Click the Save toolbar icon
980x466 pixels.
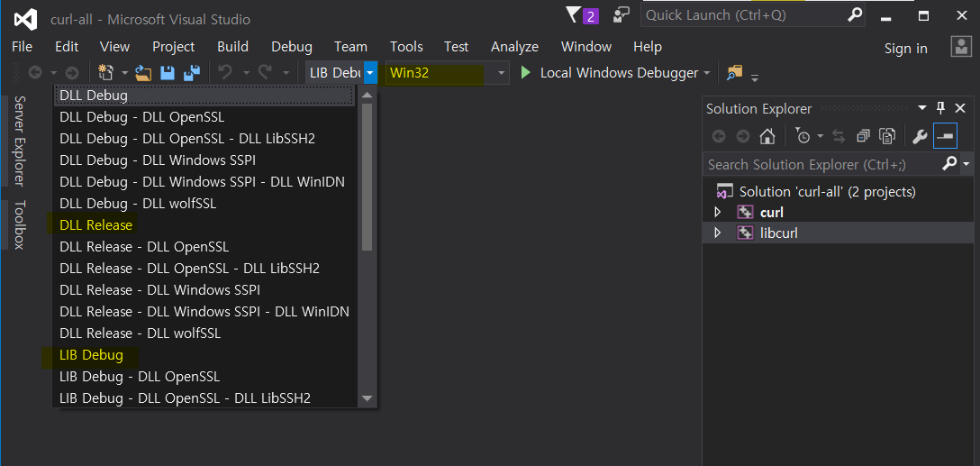[167, 73]
